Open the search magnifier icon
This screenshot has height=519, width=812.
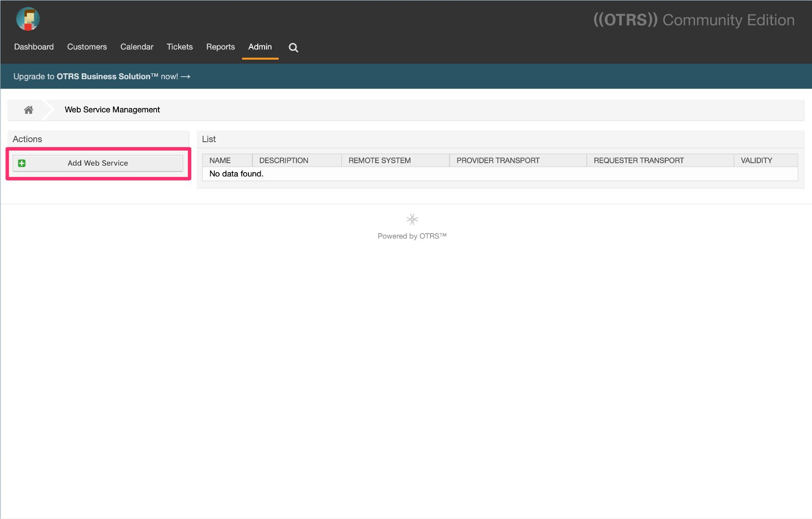pyautogui.click(x=293, y=47)
